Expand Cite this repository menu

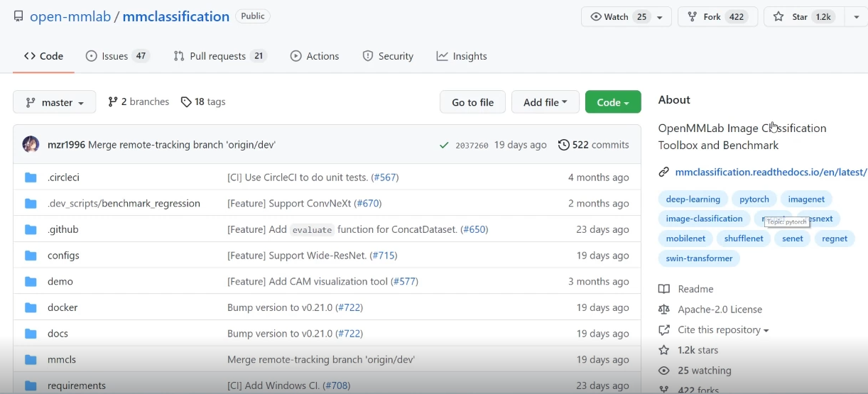coord(723,330)
